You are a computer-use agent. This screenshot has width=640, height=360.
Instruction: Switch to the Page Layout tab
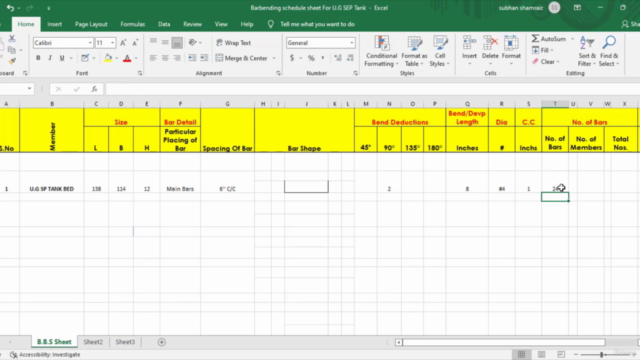point(91,24)
